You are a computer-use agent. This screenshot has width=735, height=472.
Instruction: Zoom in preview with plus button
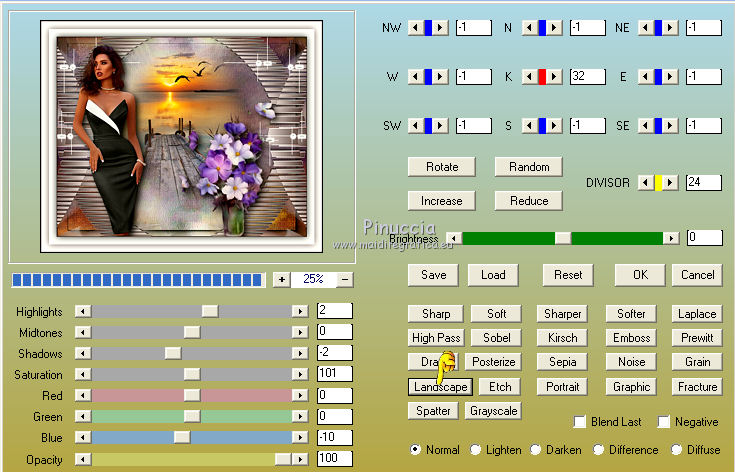click(282, 280)
